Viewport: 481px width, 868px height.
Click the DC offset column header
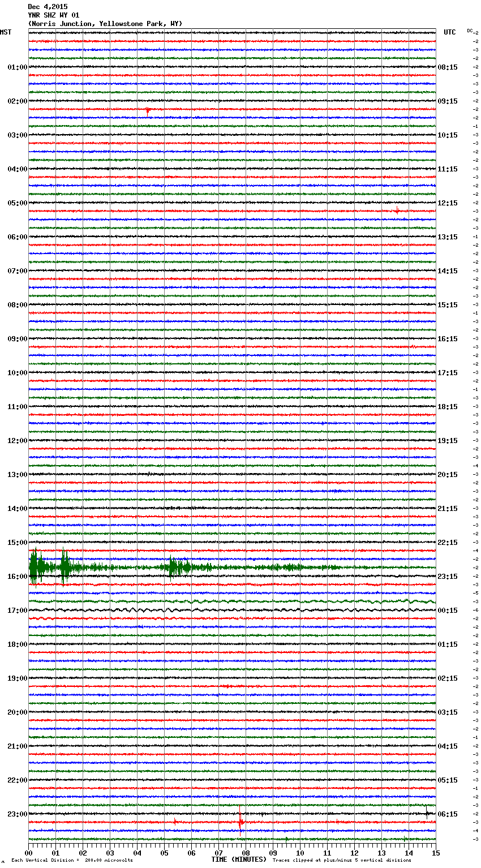(470, 31)
